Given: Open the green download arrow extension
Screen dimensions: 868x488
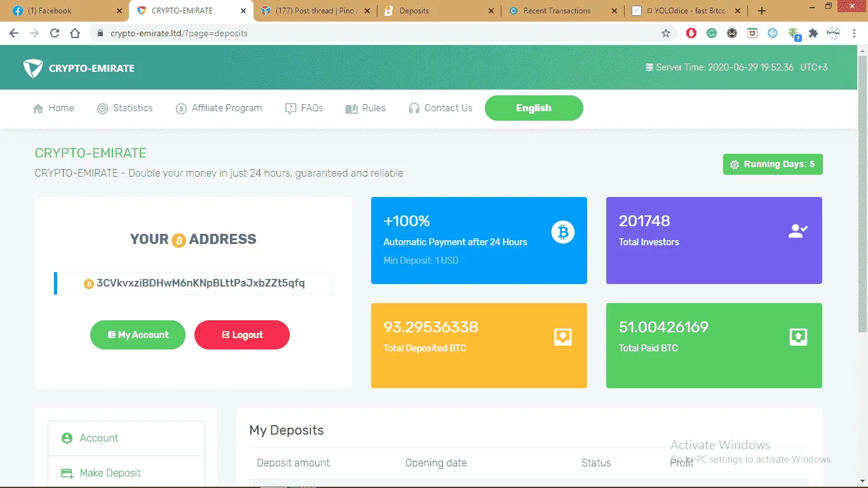Looking at the screenshot, I should point(794,34).
